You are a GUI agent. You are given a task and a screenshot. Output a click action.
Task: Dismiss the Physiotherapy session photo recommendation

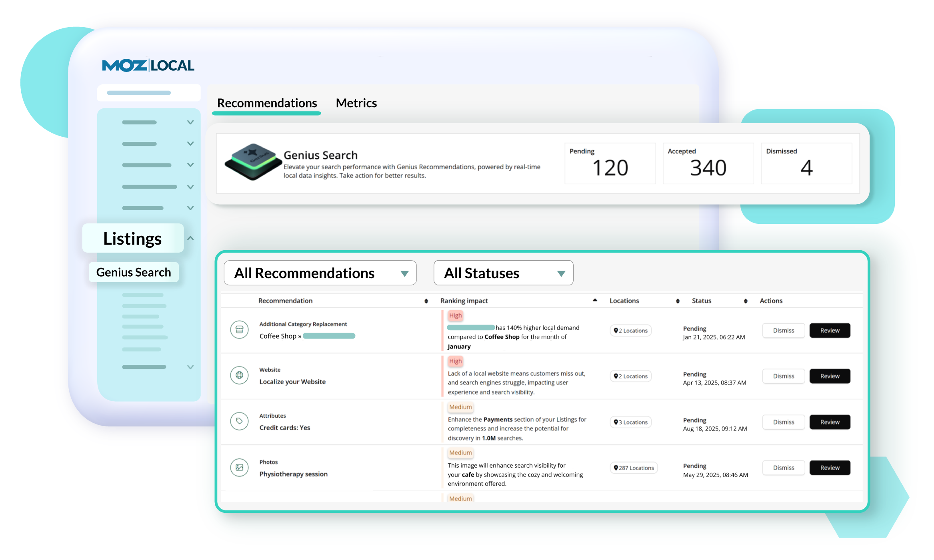pos(783,468)
